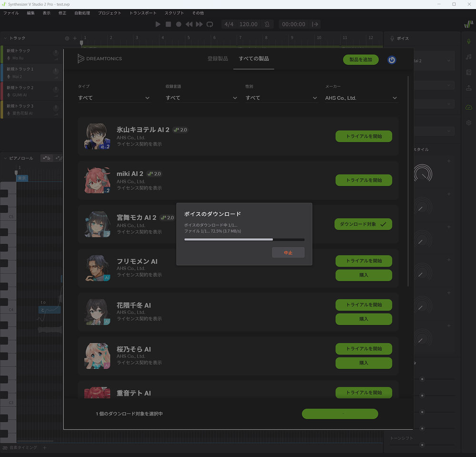Click the plus icon beside 音素タイミング
The width and height of the screenshot is (476, 457).
45,447
